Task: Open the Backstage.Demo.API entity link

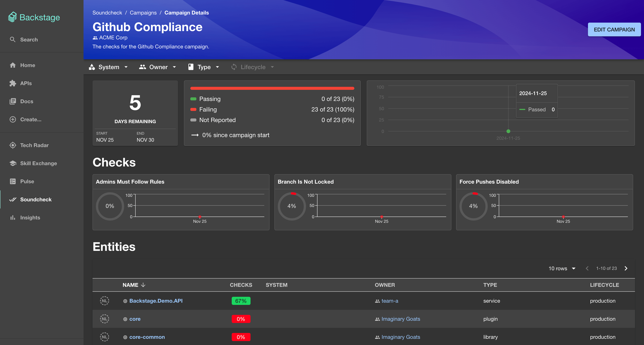Action: click(156, 301)
